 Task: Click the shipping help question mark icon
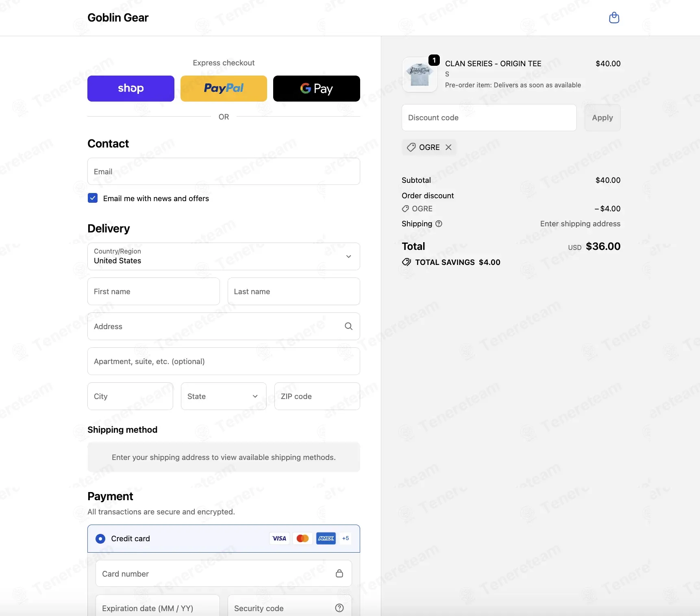pos(439,223)
